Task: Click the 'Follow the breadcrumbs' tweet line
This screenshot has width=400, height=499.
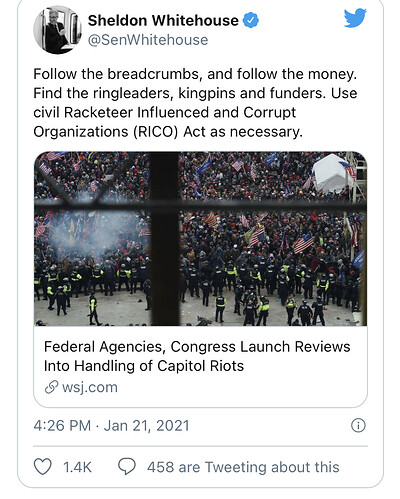Action: (x=195, y=74)
